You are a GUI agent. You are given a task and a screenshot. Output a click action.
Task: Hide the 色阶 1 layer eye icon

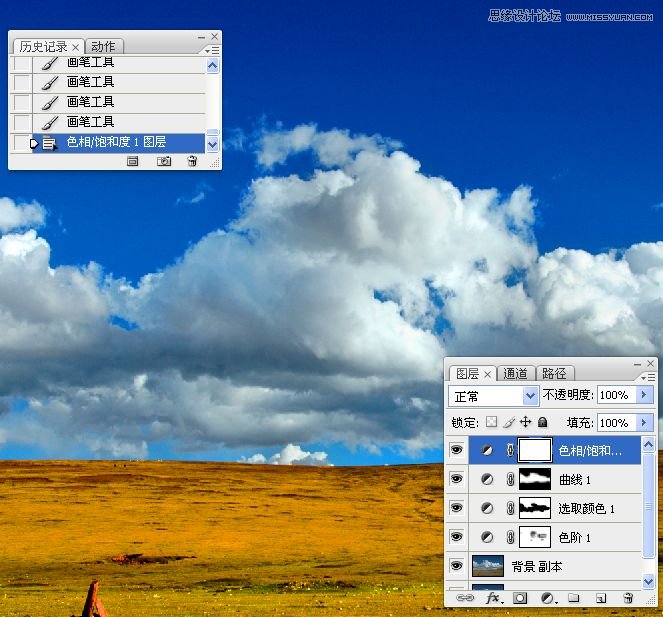coord(456,537)
